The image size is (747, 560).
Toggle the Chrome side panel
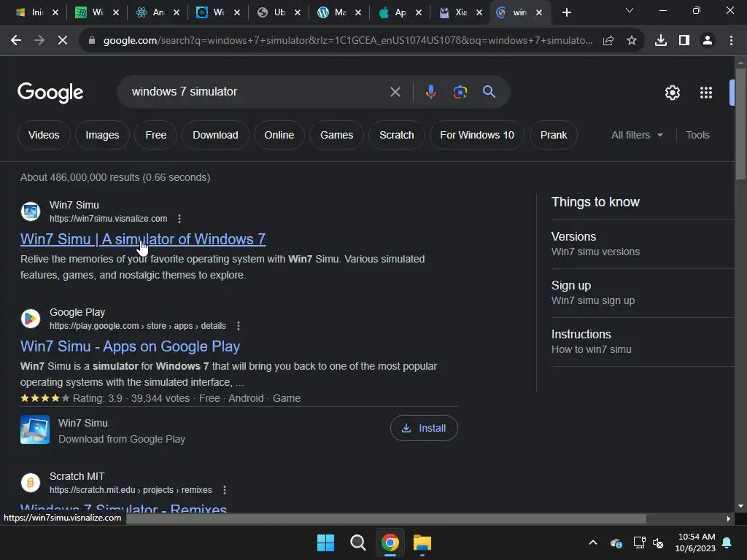point(684,41)
